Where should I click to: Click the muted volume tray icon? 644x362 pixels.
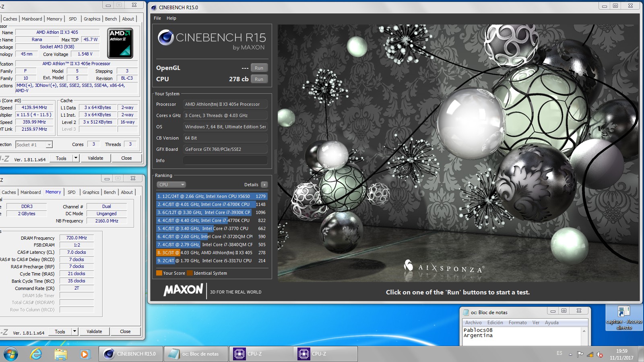point(600,354)
